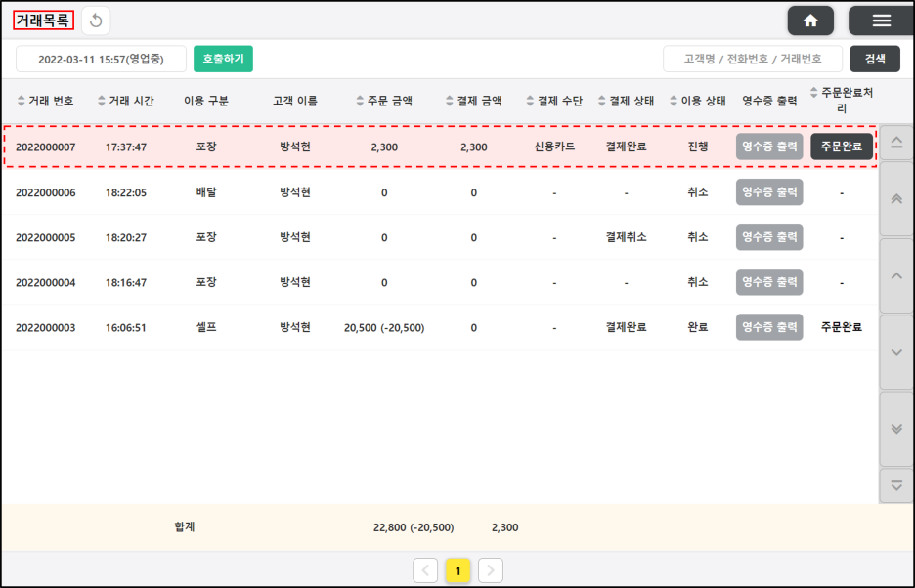The height and width of the screenshot is (588, 915).
Task: Click the refresh icon beside 거래목록
Action: click(96, 21)
